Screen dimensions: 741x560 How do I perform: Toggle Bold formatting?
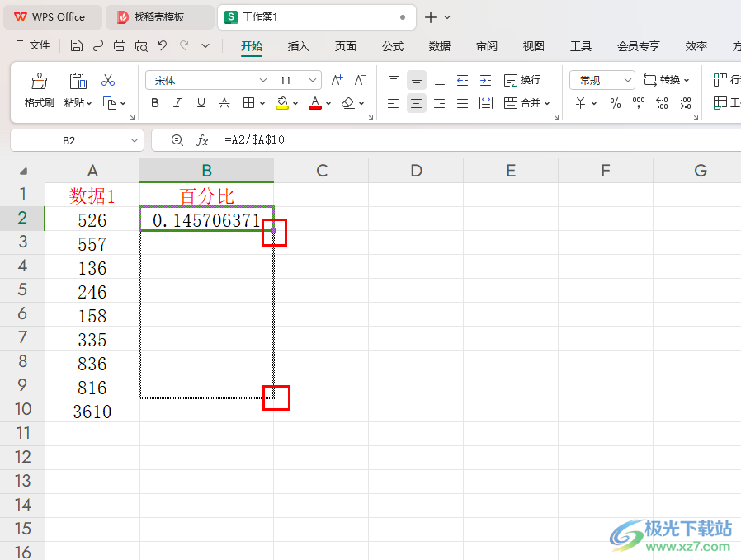[155, 103]
